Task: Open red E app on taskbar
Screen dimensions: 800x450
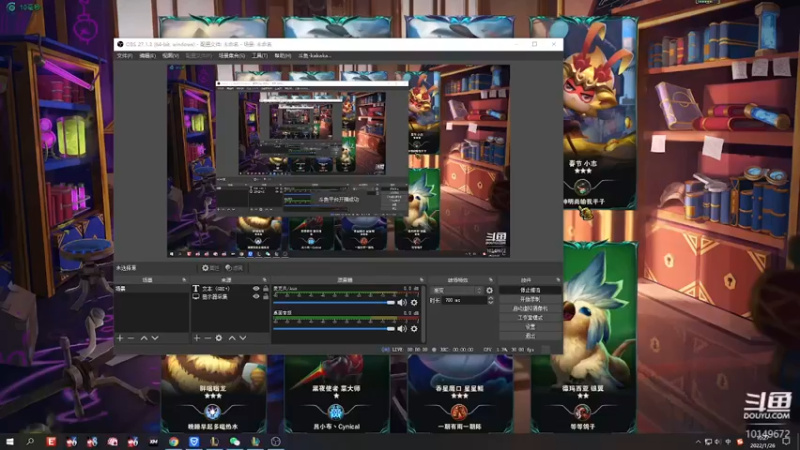Action: pyautogui.click(x=51, y=441)
